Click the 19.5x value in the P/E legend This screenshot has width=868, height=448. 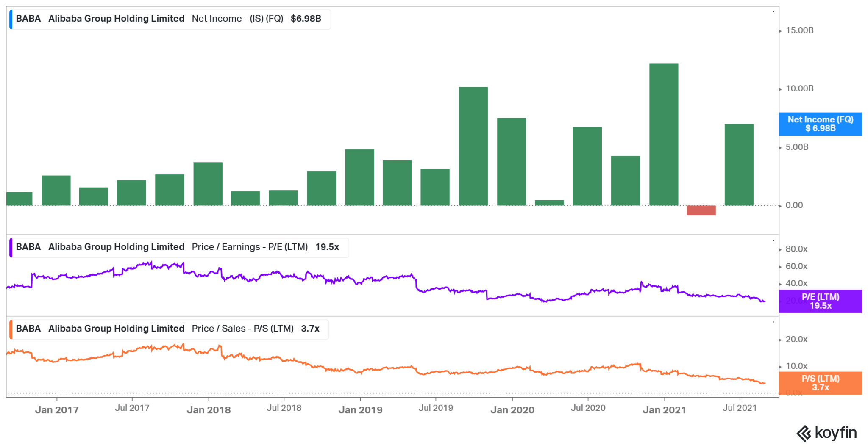click(327, 247)
